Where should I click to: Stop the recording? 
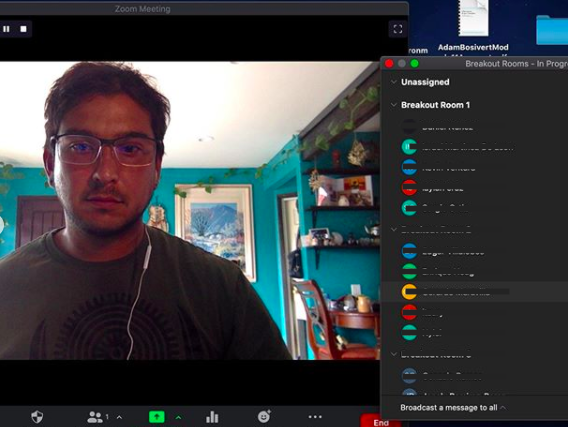pos(24,29)
